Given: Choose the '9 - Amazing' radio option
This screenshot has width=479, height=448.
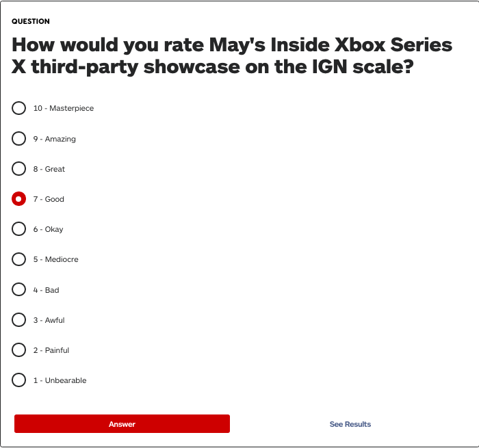Looking at the screenshot, I should click(x=19, y=139).
